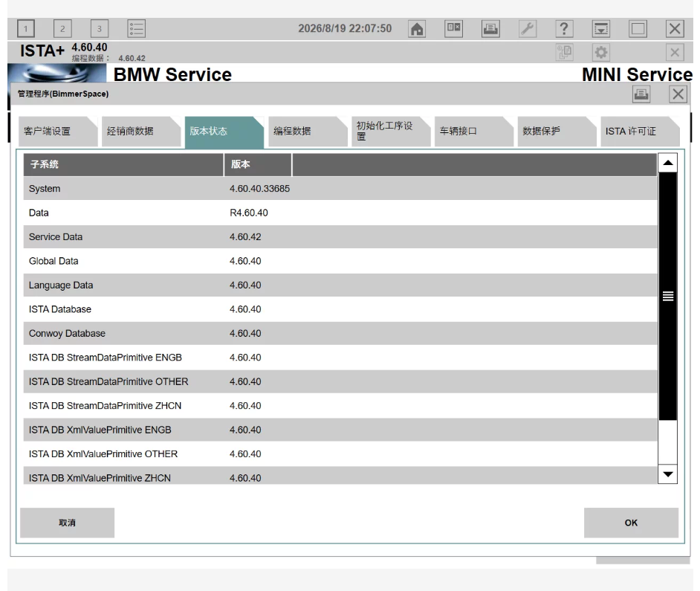Image resolution: width=700 pixels, height=591 pixels.
Task: Click the MINI Service heading
Action: [x=637, y=74]
